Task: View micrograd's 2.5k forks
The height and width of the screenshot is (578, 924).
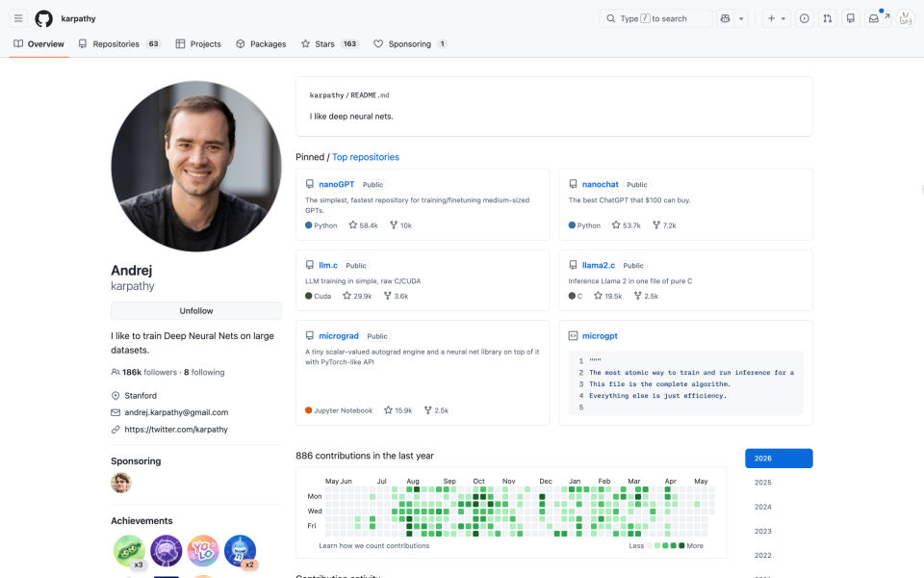Action: pyautogui.click(x=436, y=410)
